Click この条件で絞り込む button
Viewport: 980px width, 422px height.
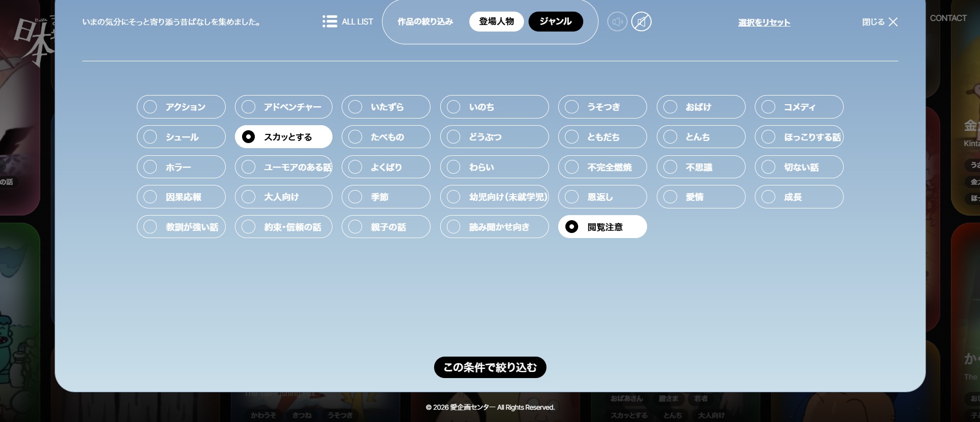(490, 367)
